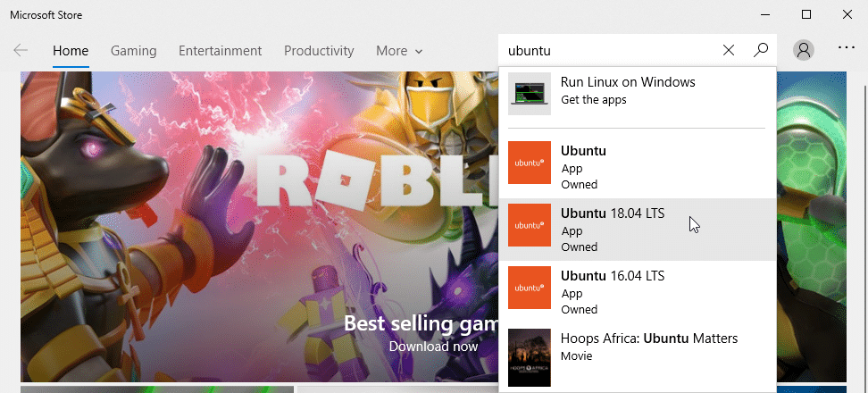Click the Run Linux on Windows laptop icon
The width and height of the screenshot is (868, 393).
click(530, 94)
